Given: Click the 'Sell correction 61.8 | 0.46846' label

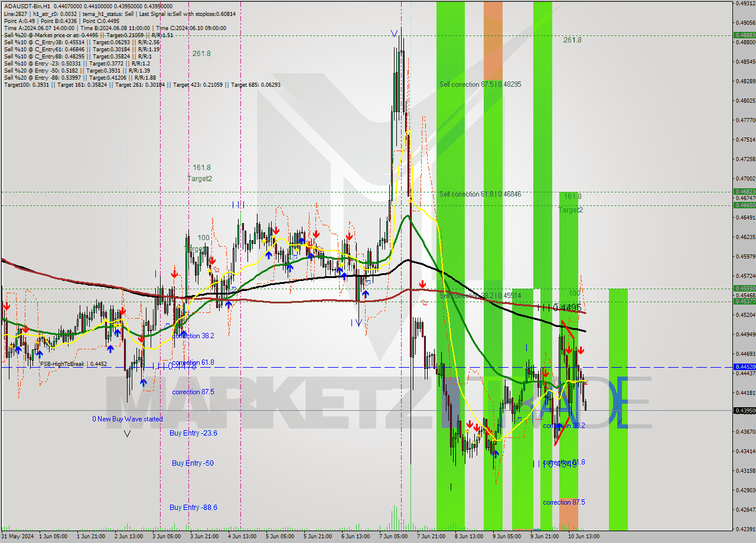Looking at the screenshot, I should [x=480, y=194].
